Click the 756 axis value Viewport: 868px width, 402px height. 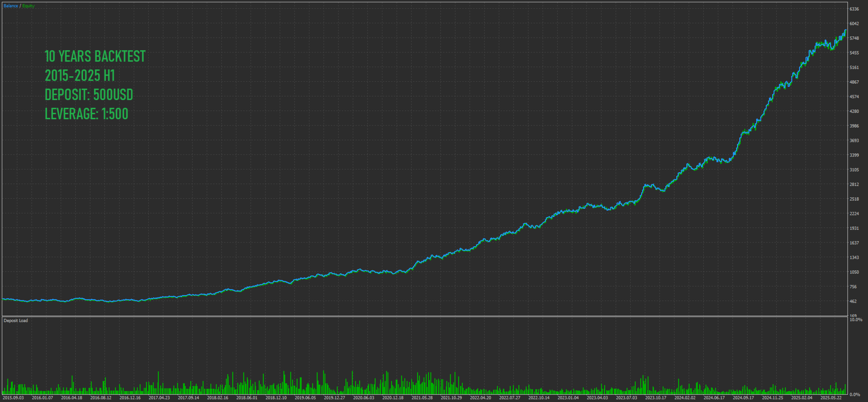click(853, 287)
